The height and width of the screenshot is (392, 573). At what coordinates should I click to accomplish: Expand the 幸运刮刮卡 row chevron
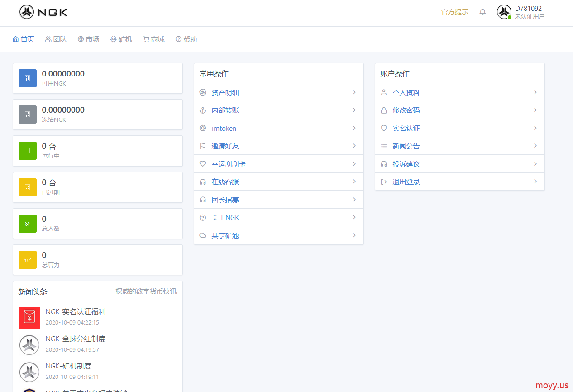click(x=354, y=164)
